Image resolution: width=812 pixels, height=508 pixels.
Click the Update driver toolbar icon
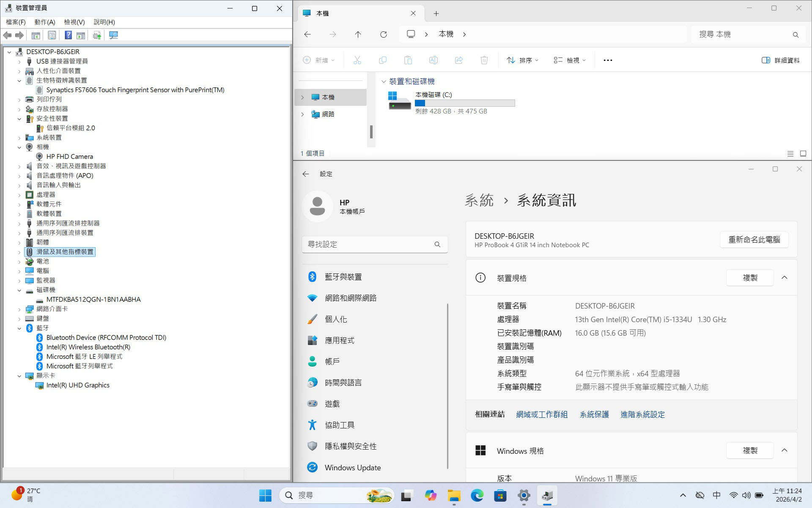pos(97,35)
